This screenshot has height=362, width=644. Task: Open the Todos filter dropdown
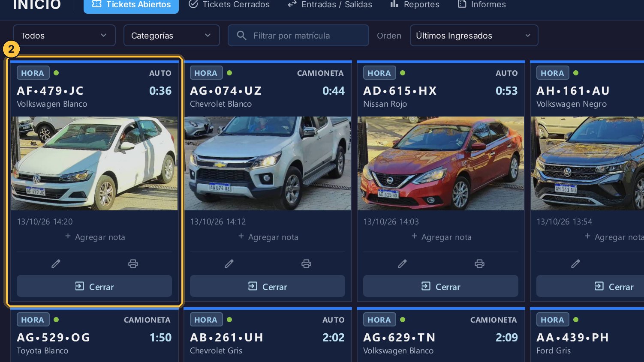(x=64, y=36)
